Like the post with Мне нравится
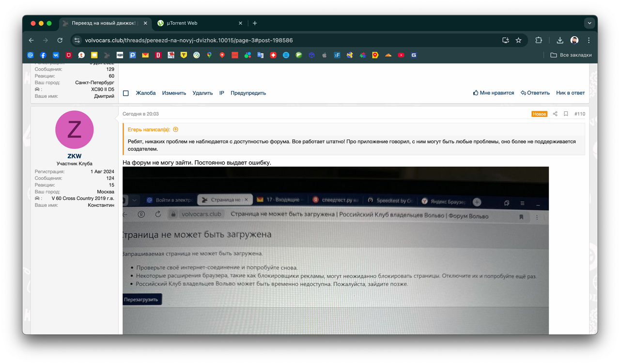Screen dimensions: 620x364 point(494,93)
